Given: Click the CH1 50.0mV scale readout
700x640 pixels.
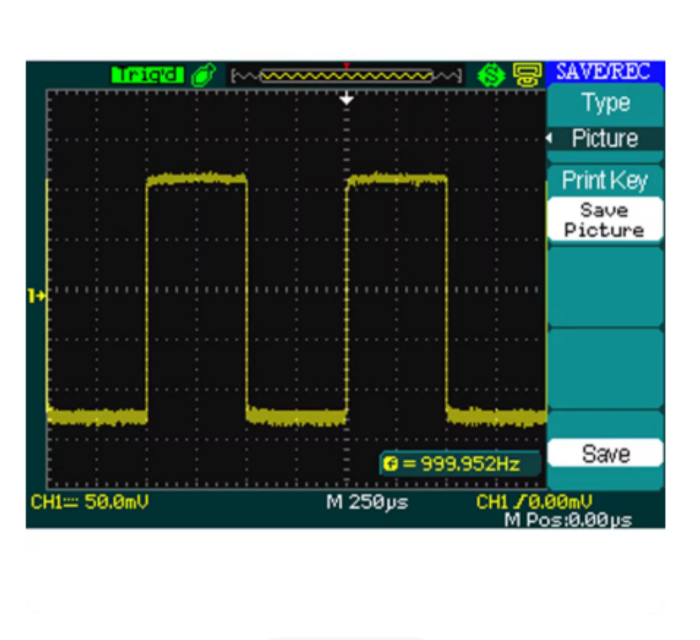Looking at the screenshot, I should click(90, 502).
